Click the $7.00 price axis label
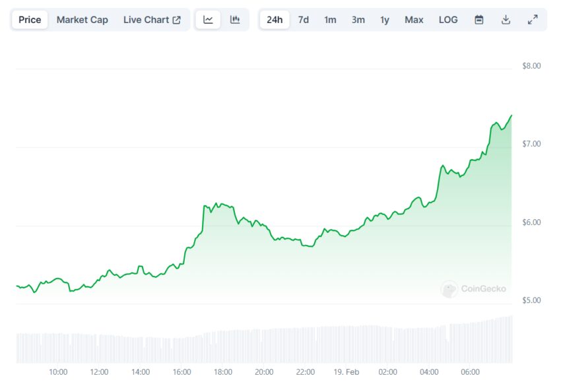561x392 pixels. [531, 144]
